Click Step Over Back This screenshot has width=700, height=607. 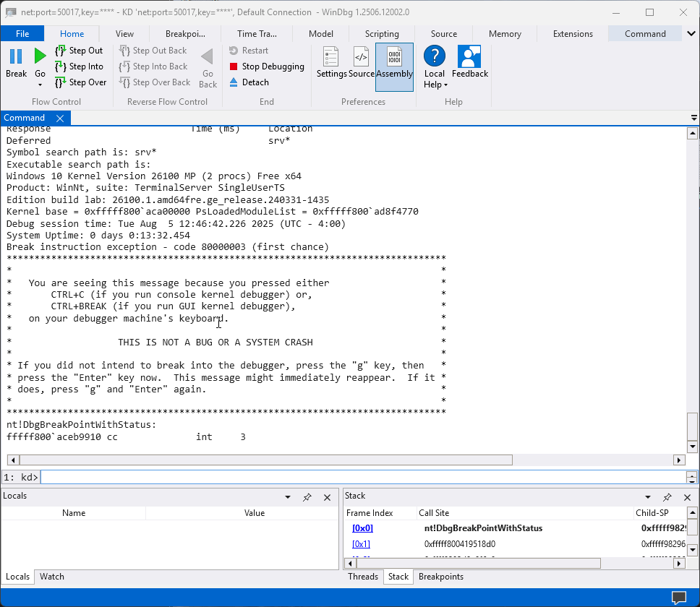(155, 82)
